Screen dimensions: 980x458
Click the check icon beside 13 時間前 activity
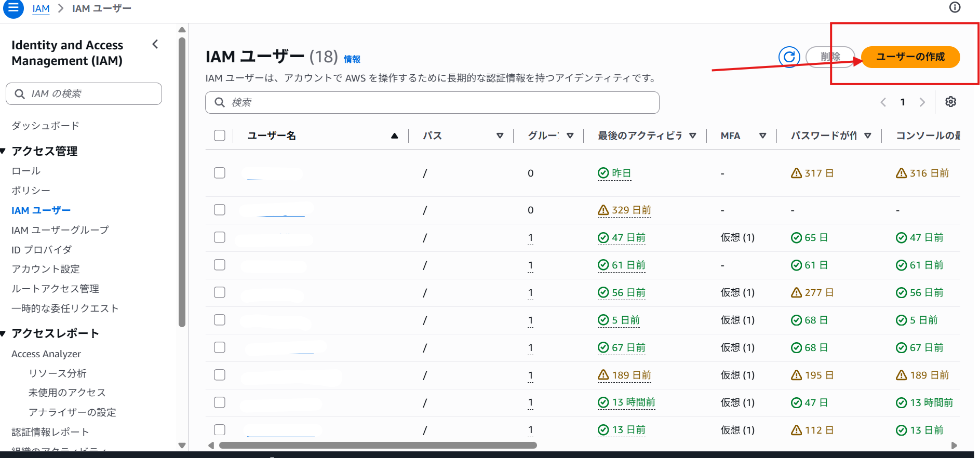click(x=603, y=402)
